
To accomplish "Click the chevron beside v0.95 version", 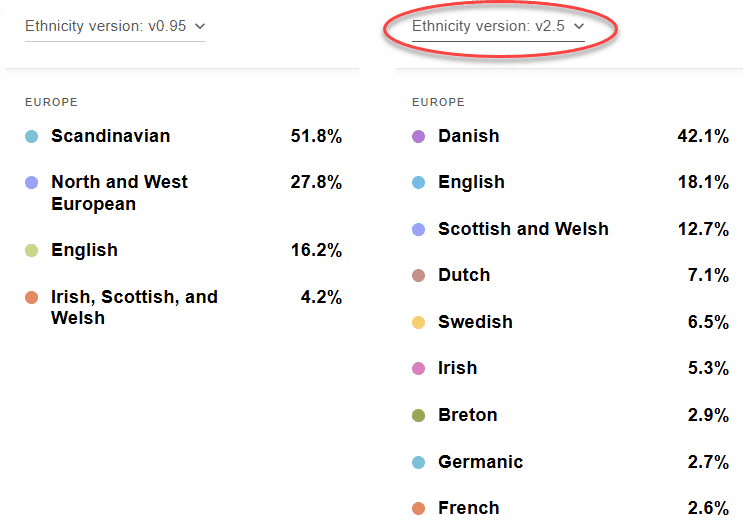I will [200, 27].
